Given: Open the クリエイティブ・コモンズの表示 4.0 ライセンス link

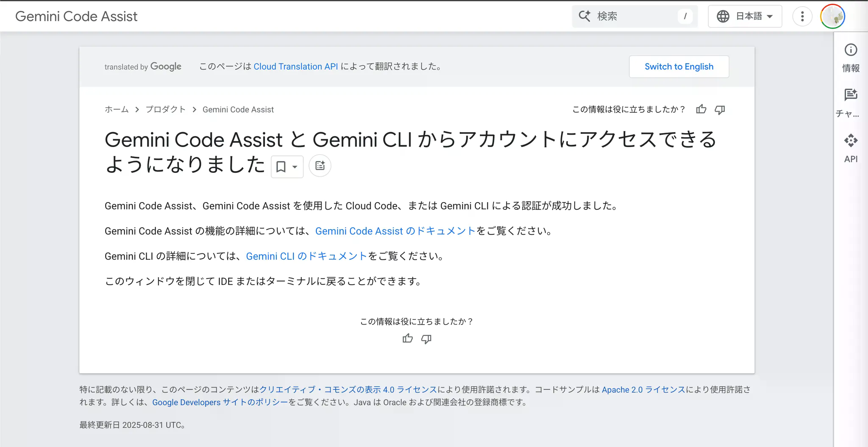Looking at the screenshot, I should tap(348, 389).
